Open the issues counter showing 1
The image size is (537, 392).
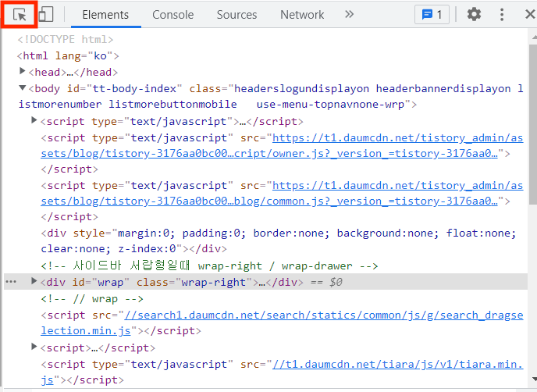point(432,14)
